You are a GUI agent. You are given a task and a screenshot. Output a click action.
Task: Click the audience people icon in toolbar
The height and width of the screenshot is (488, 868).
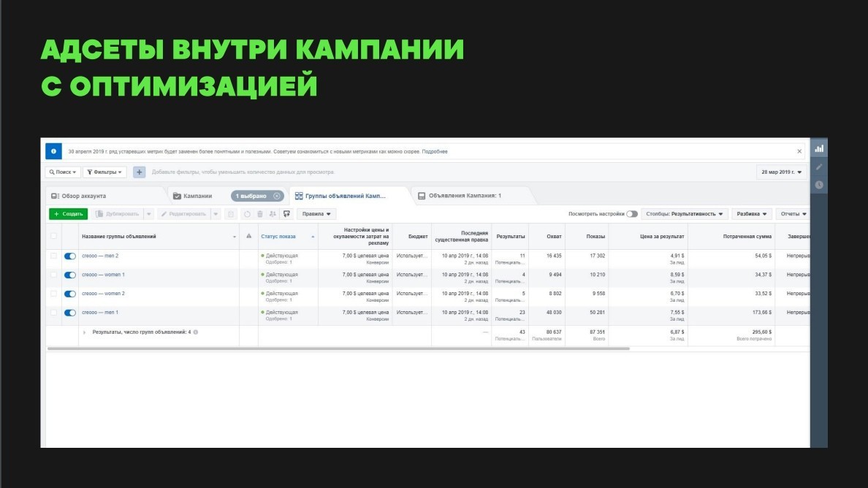(273, 213)
